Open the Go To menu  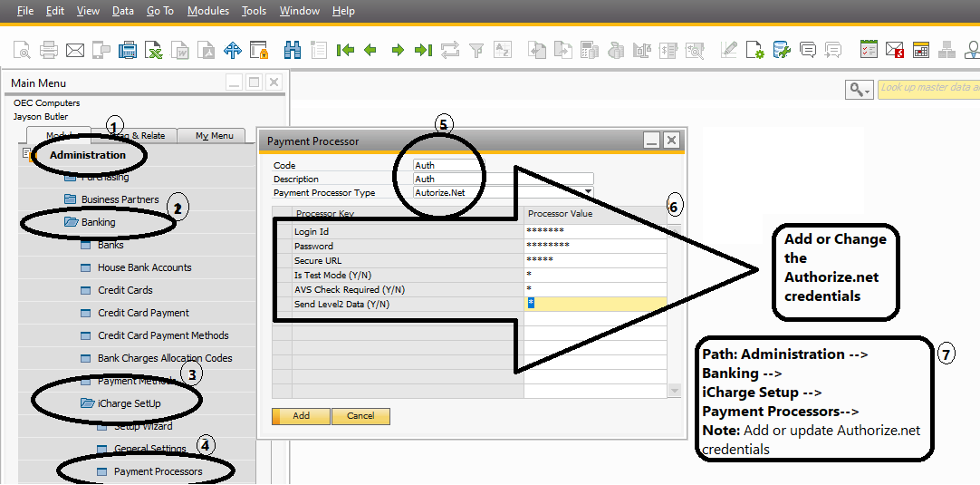(160, 11)
